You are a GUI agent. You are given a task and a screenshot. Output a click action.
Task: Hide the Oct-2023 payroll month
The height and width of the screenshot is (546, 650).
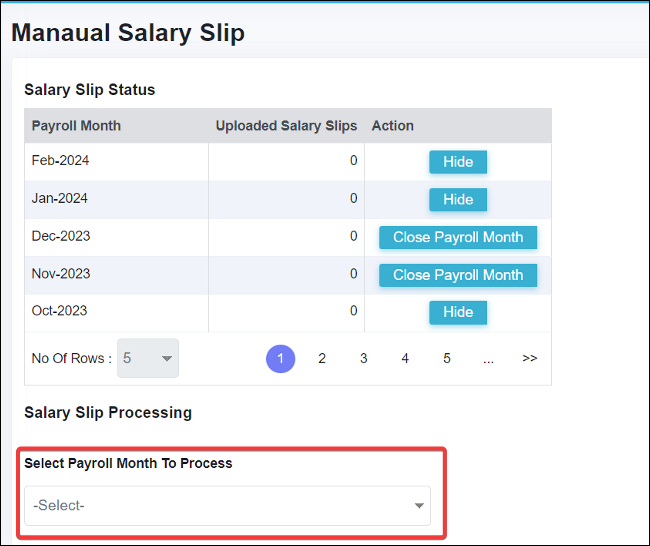pos(458,312)
